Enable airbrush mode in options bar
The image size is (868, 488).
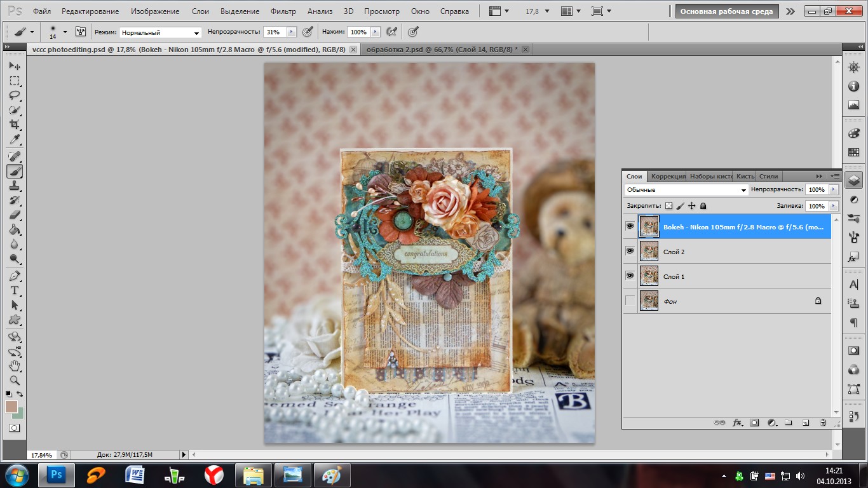point(392,32)
